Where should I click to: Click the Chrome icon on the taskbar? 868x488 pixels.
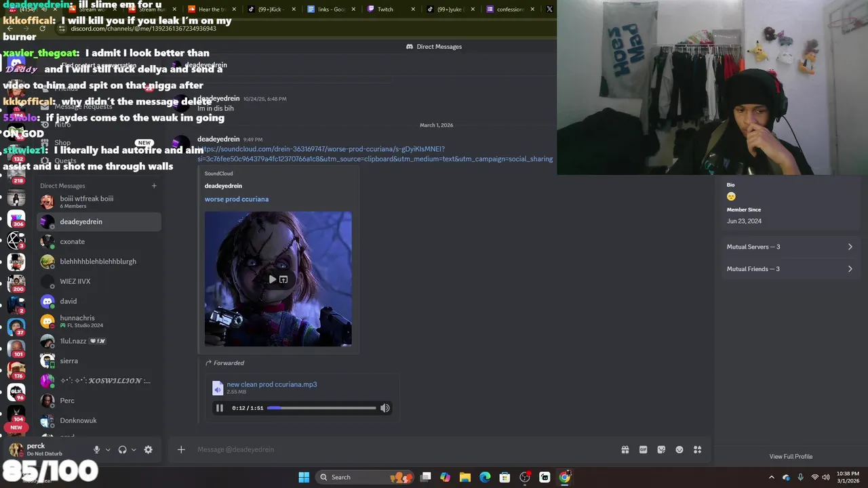click(564, 477)
